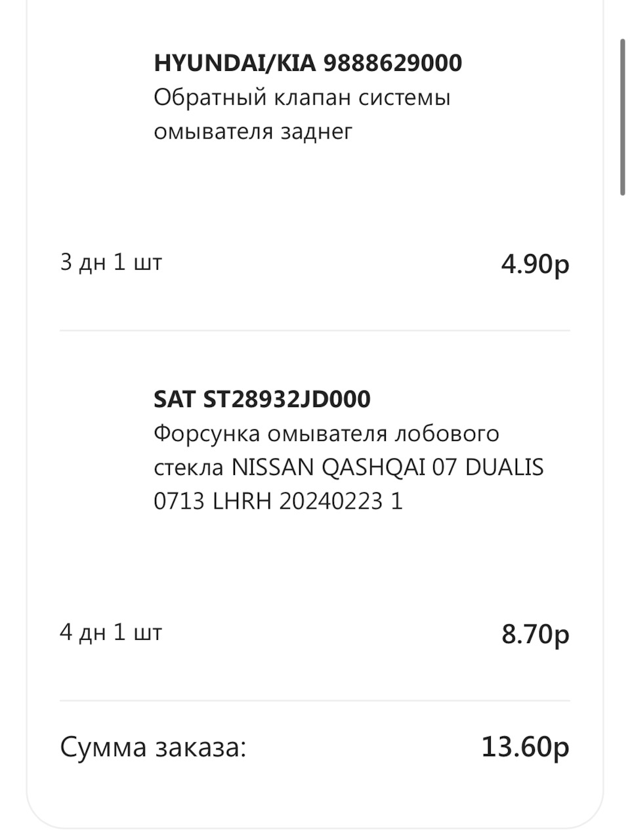630x840 pixels.
Task: Tap the DUALIS word in description
Action: (504, 468)
